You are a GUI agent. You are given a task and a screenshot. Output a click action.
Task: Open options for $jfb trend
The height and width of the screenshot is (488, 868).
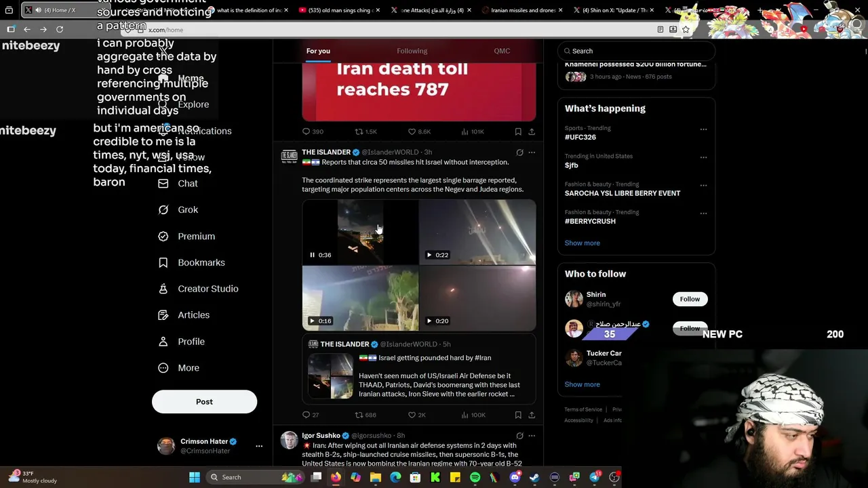click(703, 157)
